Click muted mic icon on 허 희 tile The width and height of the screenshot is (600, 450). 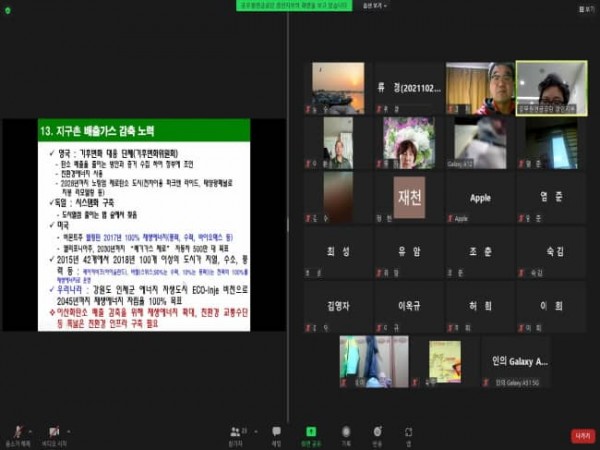(x=450, y=328)
